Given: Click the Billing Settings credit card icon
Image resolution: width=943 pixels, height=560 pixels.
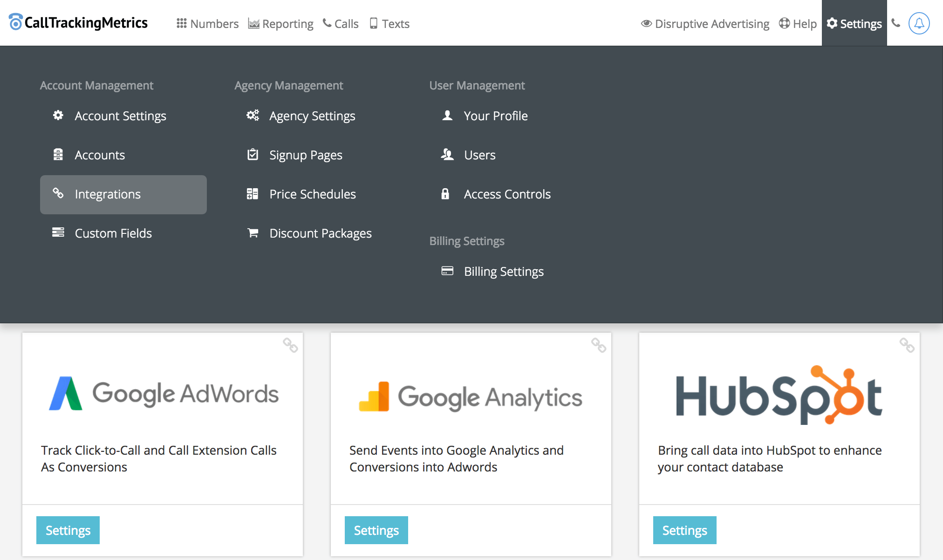Looking at the screenshot, I should [447, 271].
